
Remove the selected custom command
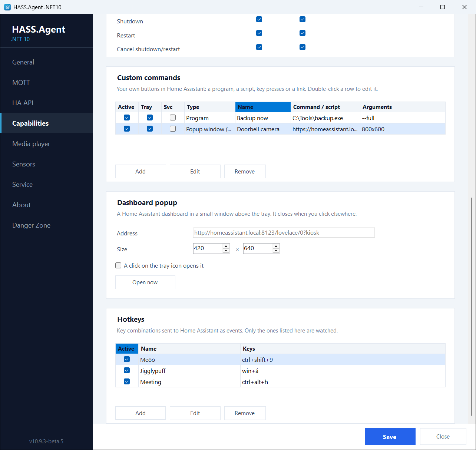(x=245, y=172)
